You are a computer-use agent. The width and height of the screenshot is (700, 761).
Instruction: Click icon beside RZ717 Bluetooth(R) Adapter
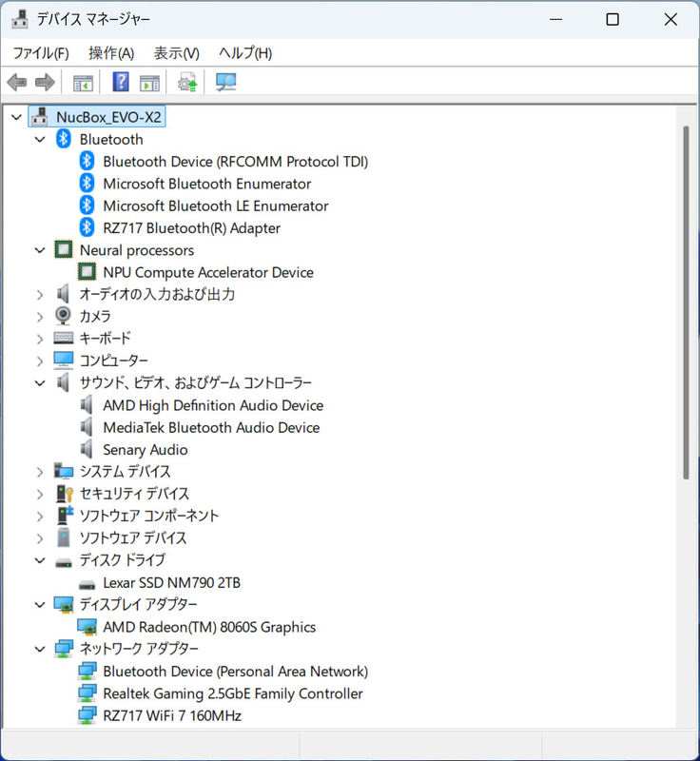coord(87,227)
